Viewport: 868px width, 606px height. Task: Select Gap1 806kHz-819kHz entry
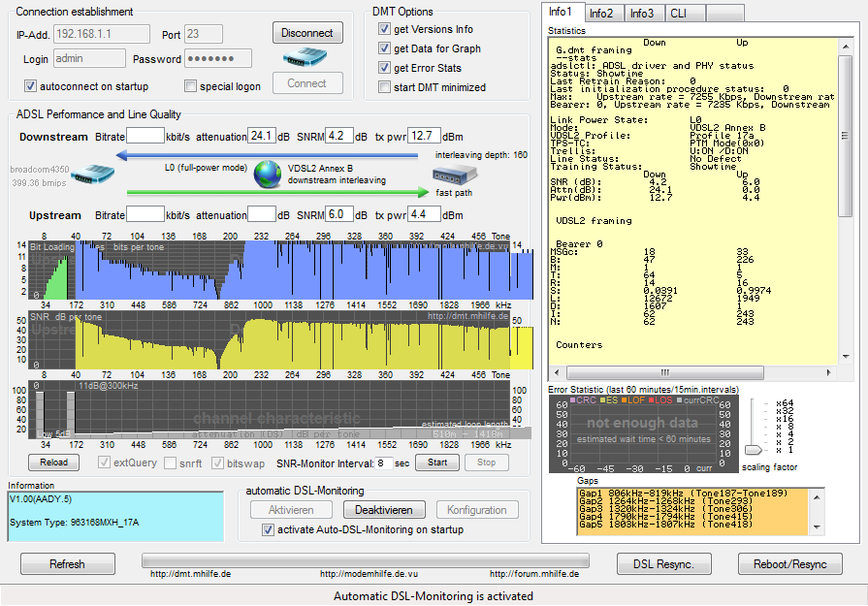tap(683, 494)
